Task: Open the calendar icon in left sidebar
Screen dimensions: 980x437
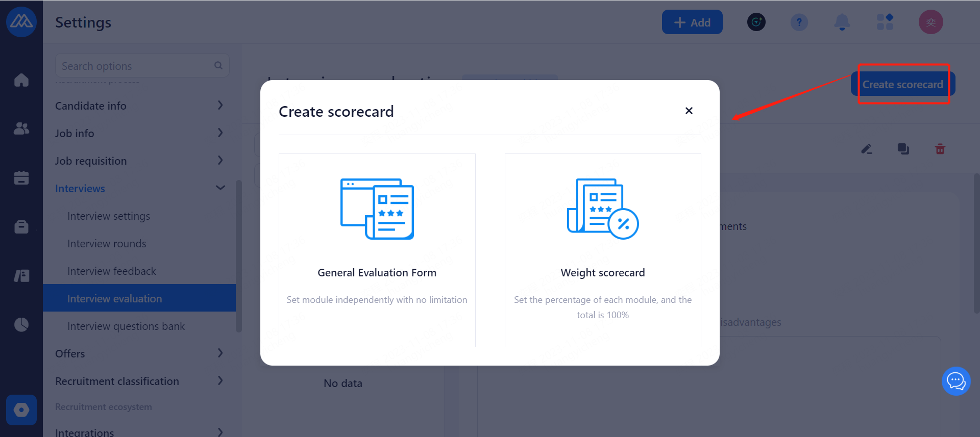Action: click(x=21, y=177)
